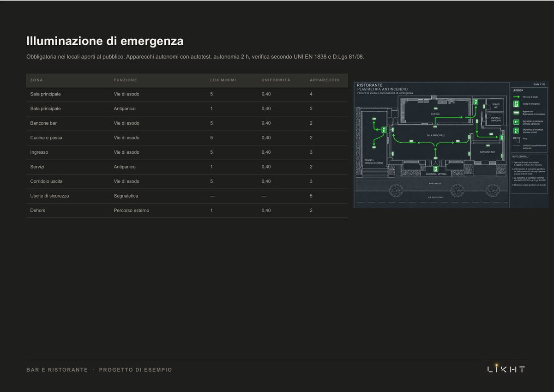Screen dimensions: 554x392
Task: Click the 'PROGETTO DI ESEMPIO' footer text
Action: [x=135, y=370]
